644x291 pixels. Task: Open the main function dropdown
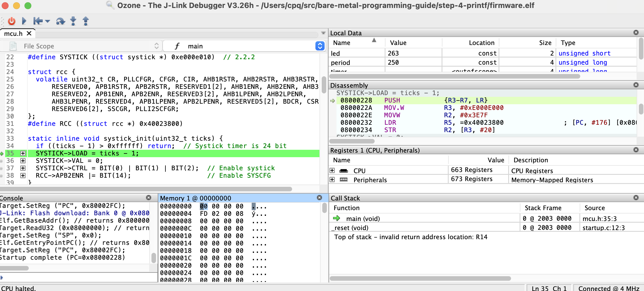[320, 46]
